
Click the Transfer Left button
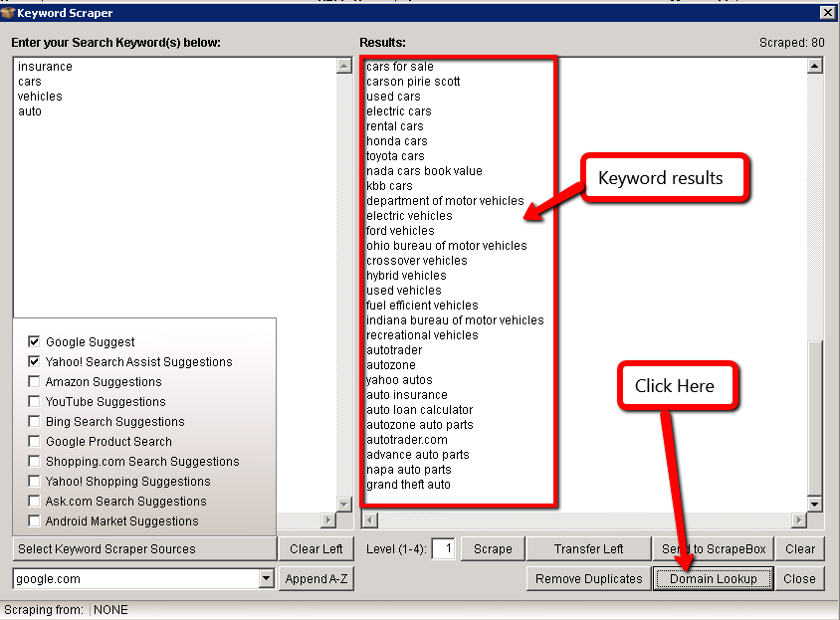pos(589,549)
